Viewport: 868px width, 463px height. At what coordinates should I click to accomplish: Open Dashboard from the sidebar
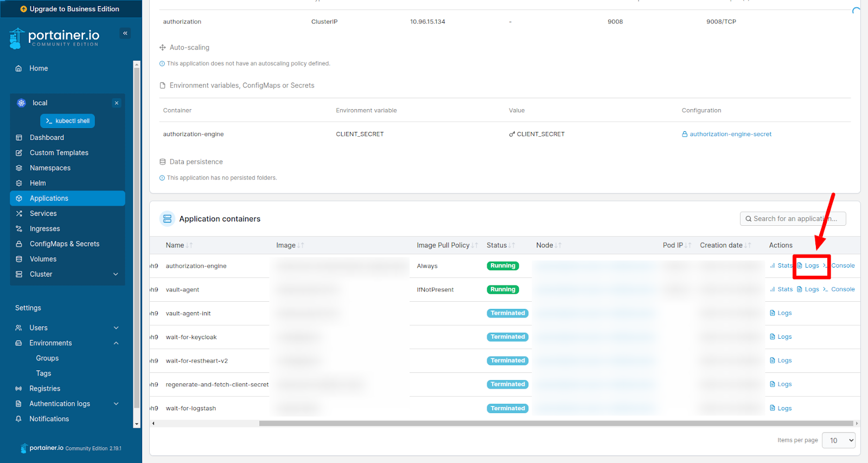(47, 138)
